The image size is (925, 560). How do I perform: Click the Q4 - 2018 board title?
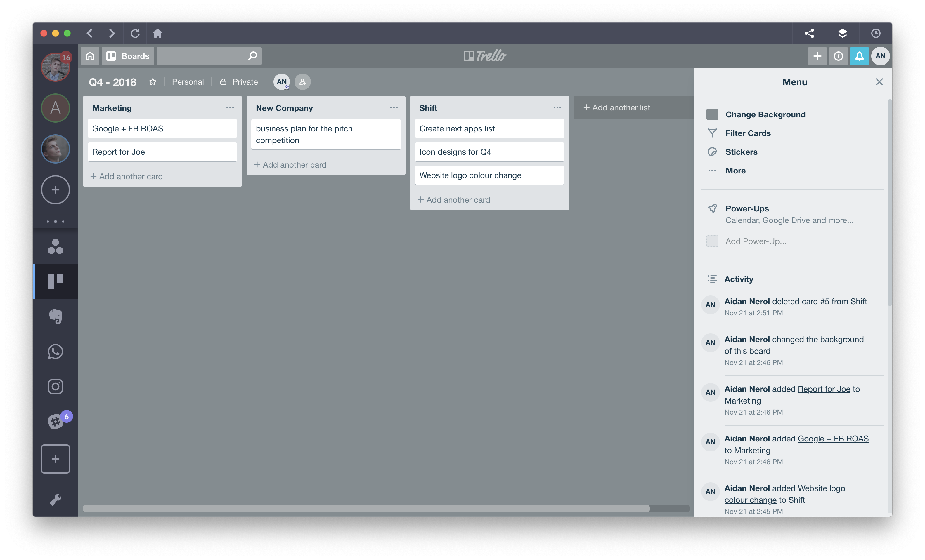112,82
